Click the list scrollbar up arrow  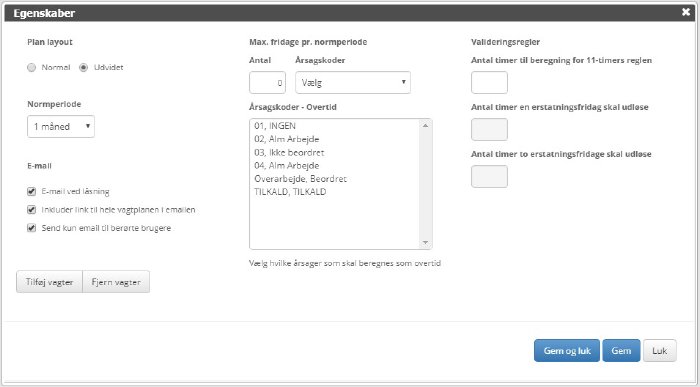coord(425,126)
